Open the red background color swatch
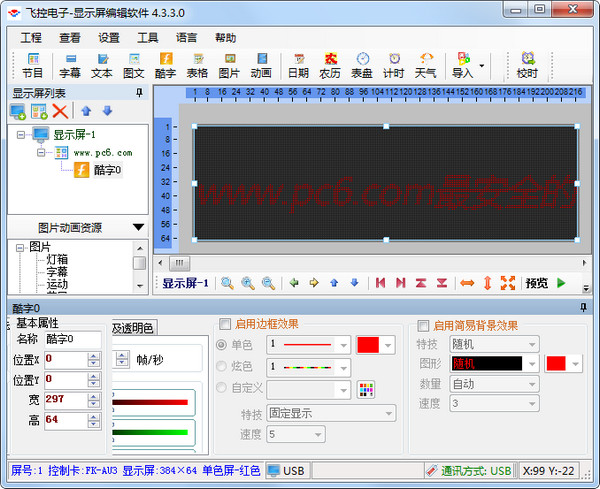600x489 pixels. (x=563, y=364)
